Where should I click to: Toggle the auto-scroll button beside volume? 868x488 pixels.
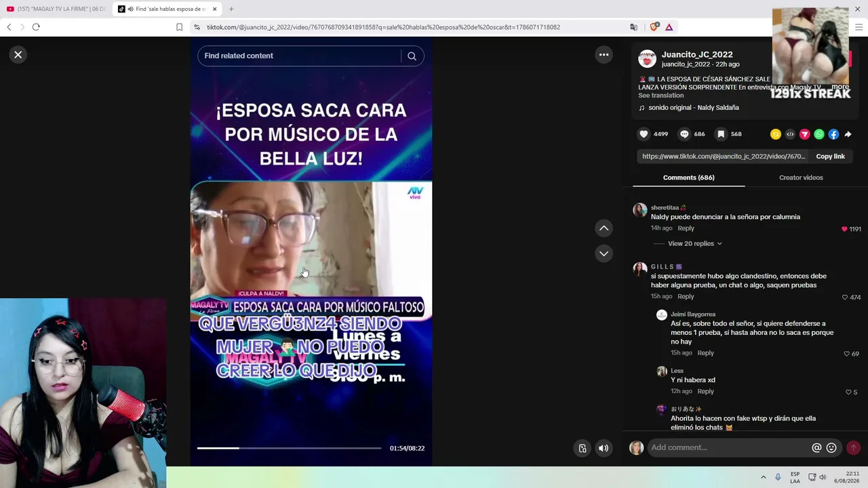583,448
